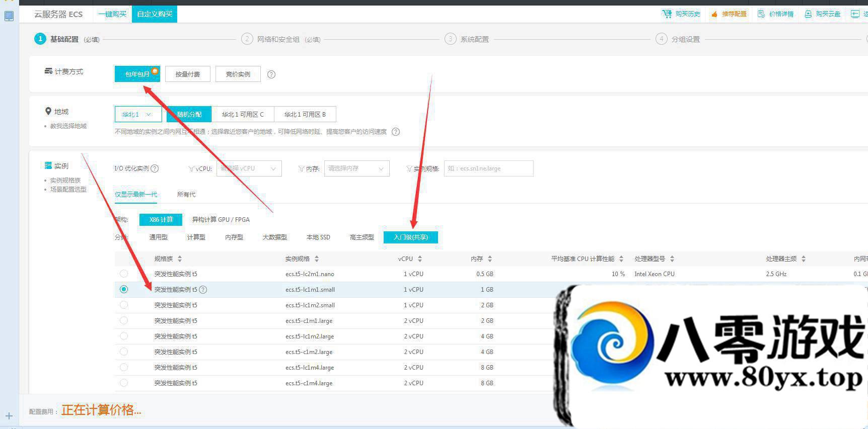The width and height of the screenshot is (868, 429).
Task: Sort by 规格族 column arrows
Action: point(180,259)
